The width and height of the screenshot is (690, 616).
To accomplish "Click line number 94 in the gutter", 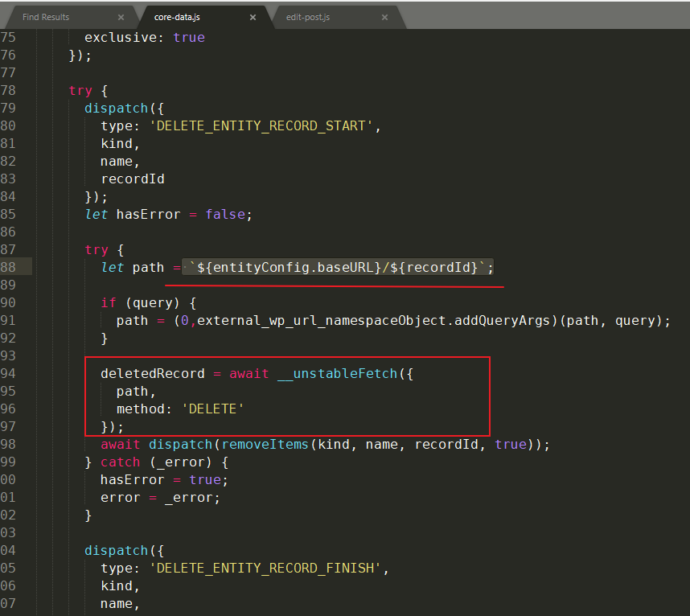I will (8, 373).
